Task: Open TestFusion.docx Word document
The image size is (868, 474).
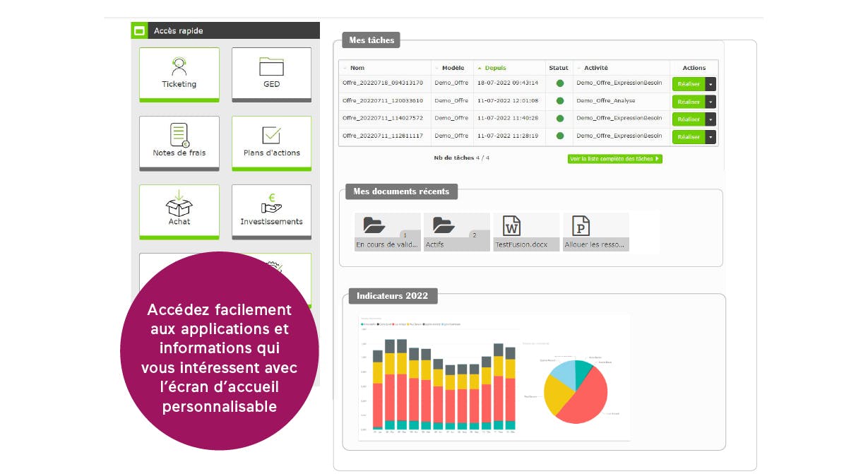Action: [x=526, y=232]
